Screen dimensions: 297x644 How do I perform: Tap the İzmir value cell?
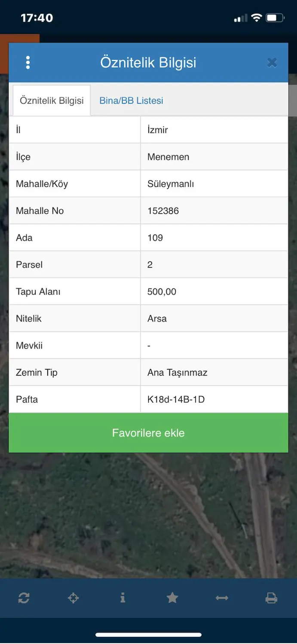[x=214, y=130]
